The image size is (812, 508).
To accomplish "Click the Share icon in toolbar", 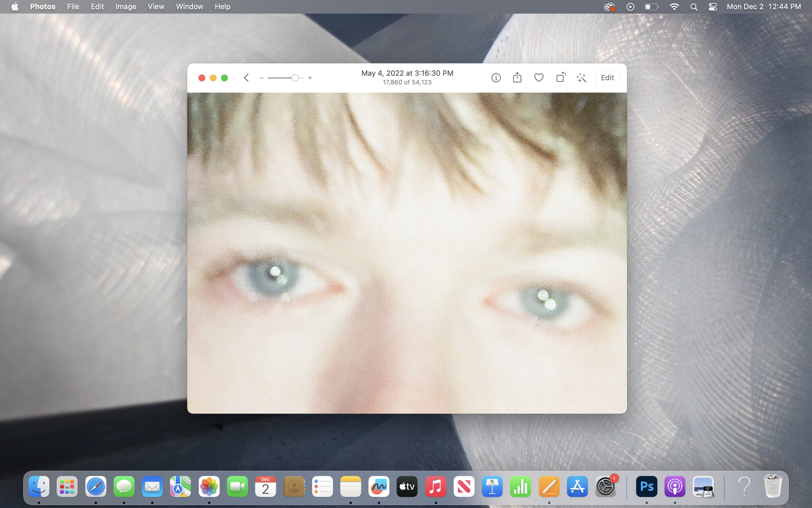I will (517, 78).
